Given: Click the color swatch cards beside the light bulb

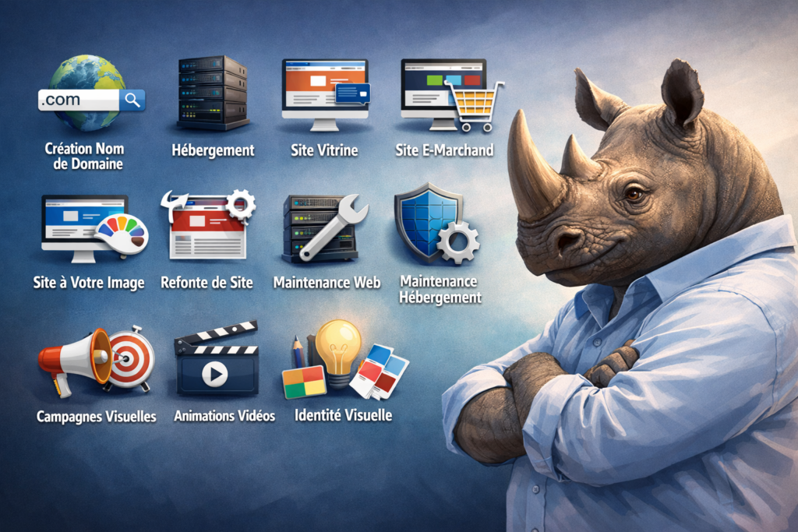Looking at the screenshot, I should point(380,371).
